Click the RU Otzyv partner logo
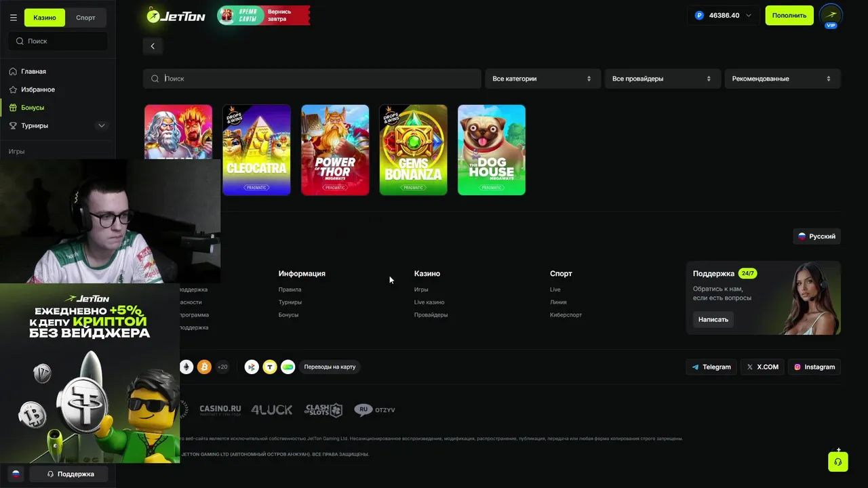 coord(374,409)
